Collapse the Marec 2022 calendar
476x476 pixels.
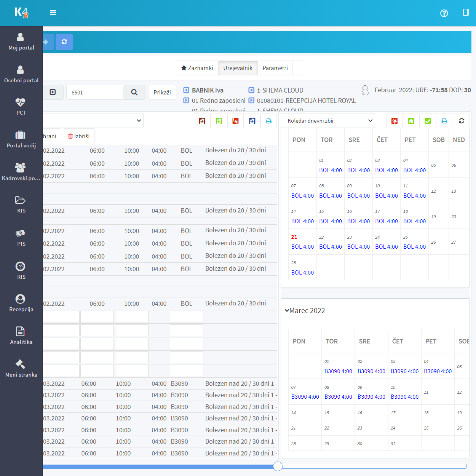287,311
